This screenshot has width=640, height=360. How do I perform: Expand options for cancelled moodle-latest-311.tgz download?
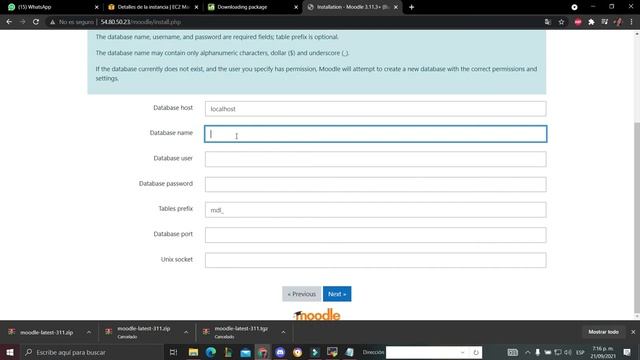[x=283, y=332]
